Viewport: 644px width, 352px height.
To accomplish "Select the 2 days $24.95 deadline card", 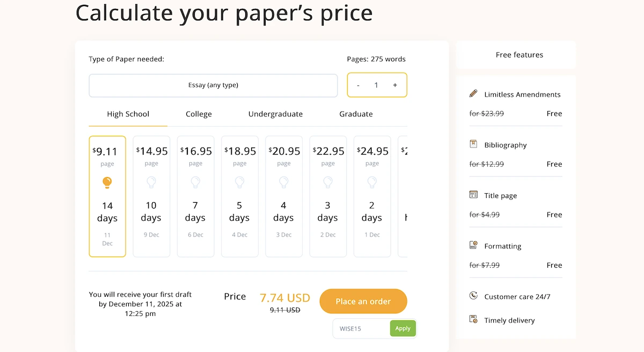I will (372, 196).
